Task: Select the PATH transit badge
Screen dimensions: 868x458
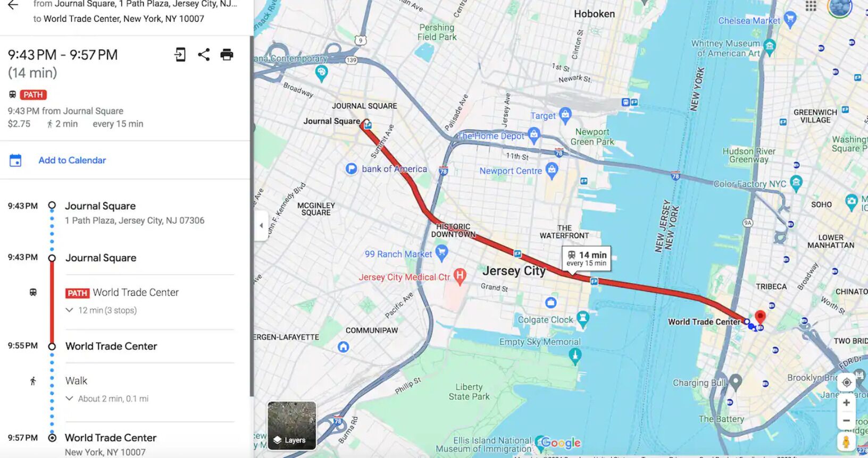Action: coord(34,95)
